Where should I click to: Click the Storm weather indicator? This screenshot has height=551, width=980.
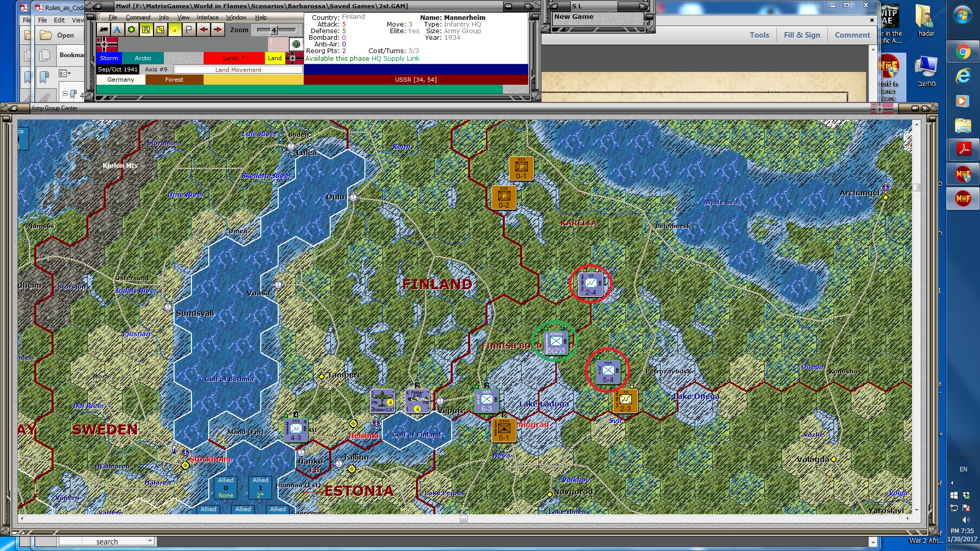(109, 58)
